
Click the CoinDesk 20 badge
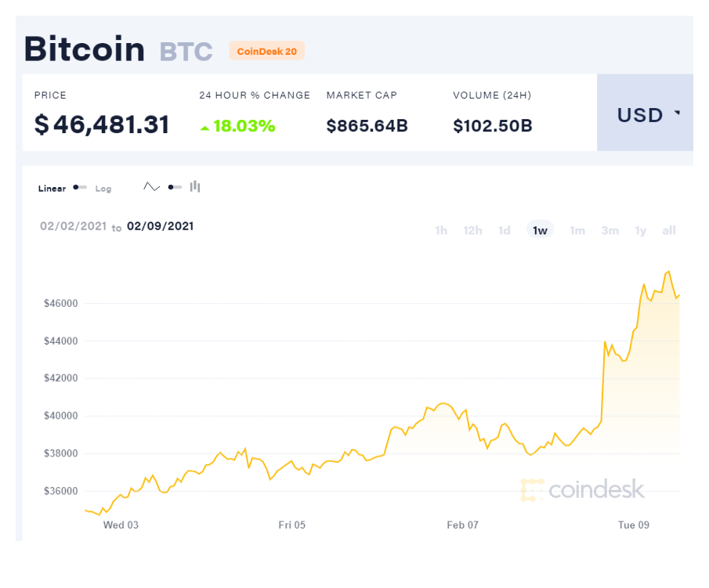[x=266, y=50]
